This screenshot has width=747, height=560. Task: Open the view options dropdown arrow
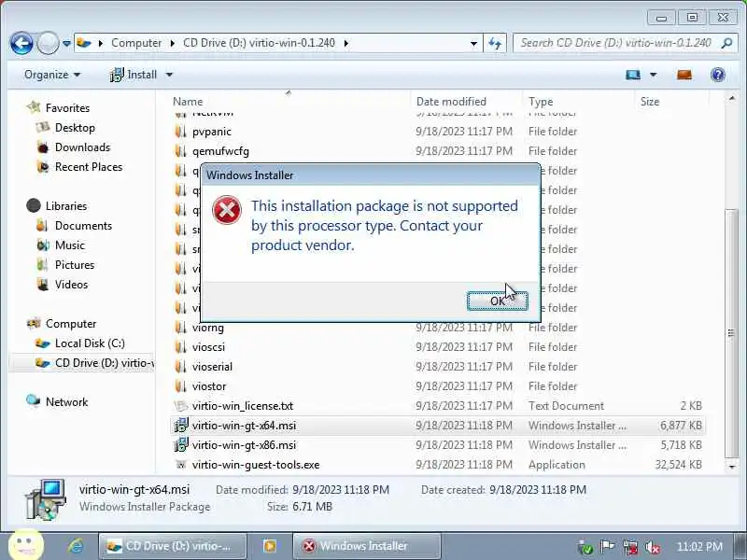[653, 75]
